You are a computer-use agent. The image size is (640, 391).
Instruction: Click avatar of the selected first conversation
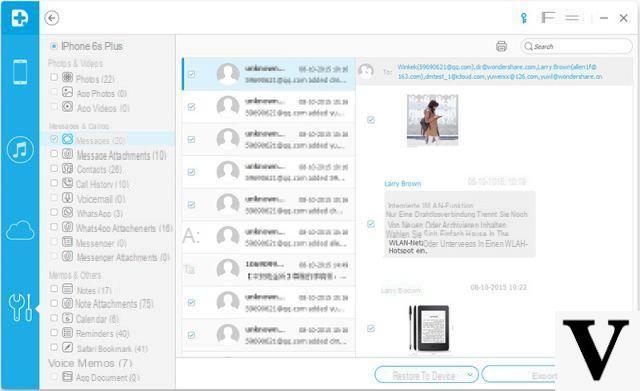point(228,74)
